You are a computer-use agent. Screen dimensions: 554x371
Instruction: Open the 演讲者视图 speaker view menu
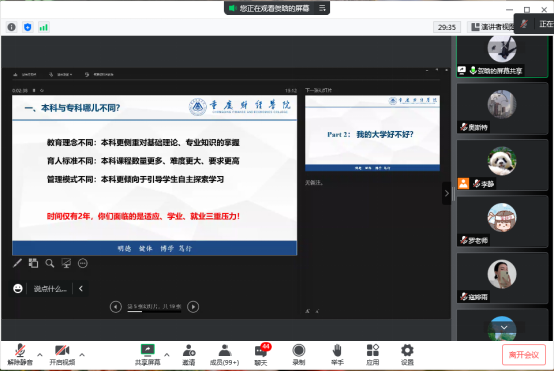tap(493, 27)
